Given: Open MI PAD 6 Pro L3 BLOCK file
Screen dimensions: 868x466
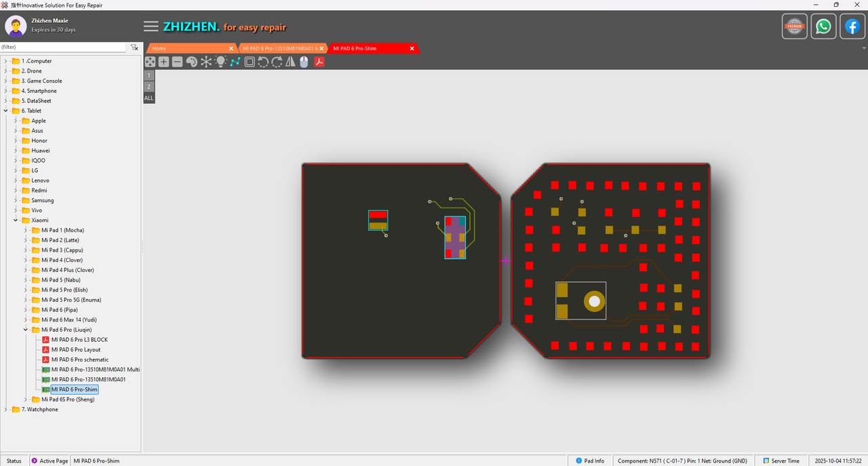Looking at the screenshot, I should (79, 340).
